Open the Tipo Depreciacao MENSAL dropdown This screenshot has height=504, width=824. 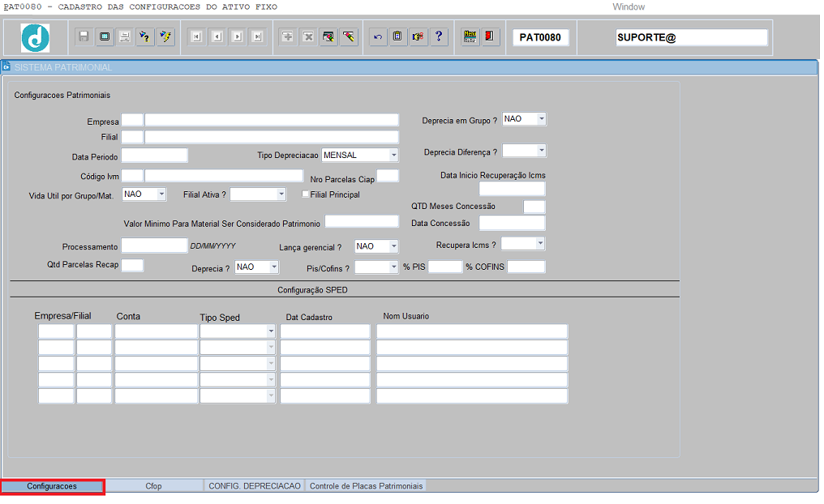(393, 155)
